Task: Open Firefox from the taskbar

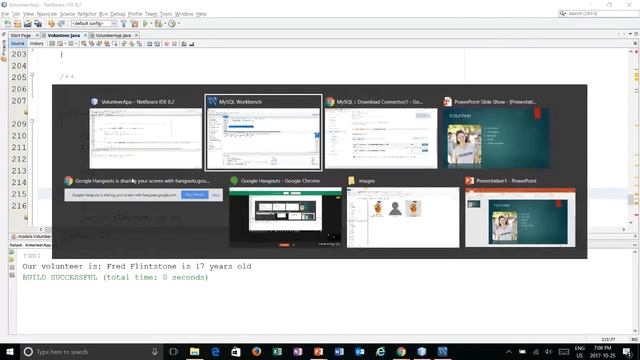Action: (x=256, y=352)
